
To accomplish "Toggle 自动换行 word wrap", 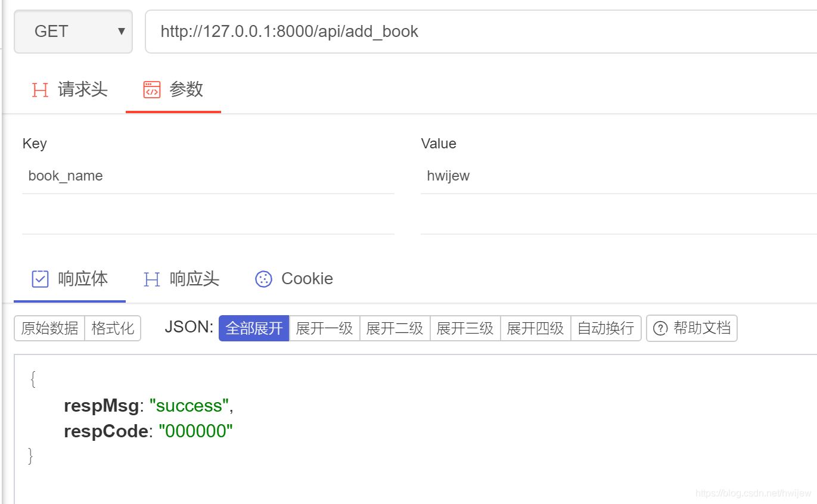I will pyautogui.click(x=605, y=328).
